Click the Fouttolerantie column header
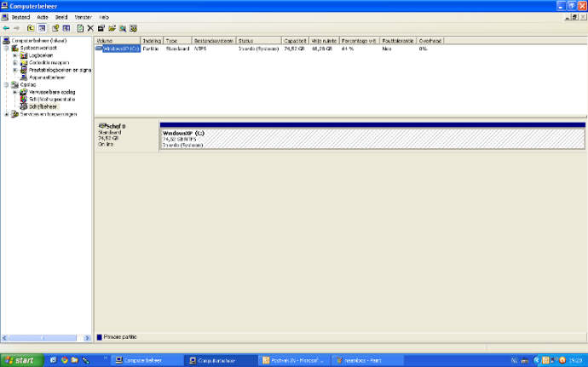The height and width of the screenshot is (367, 588). point(398,41)
